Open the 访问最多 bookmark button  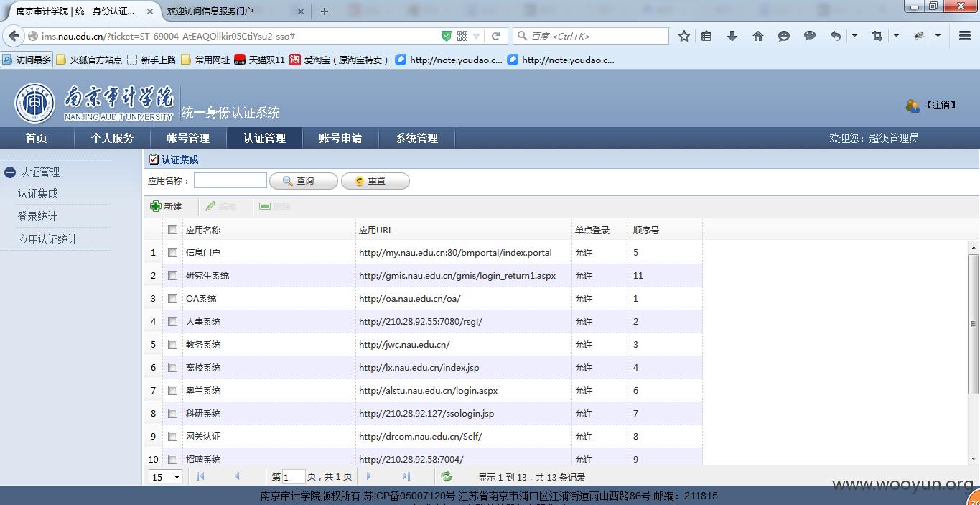click(27, 60)
